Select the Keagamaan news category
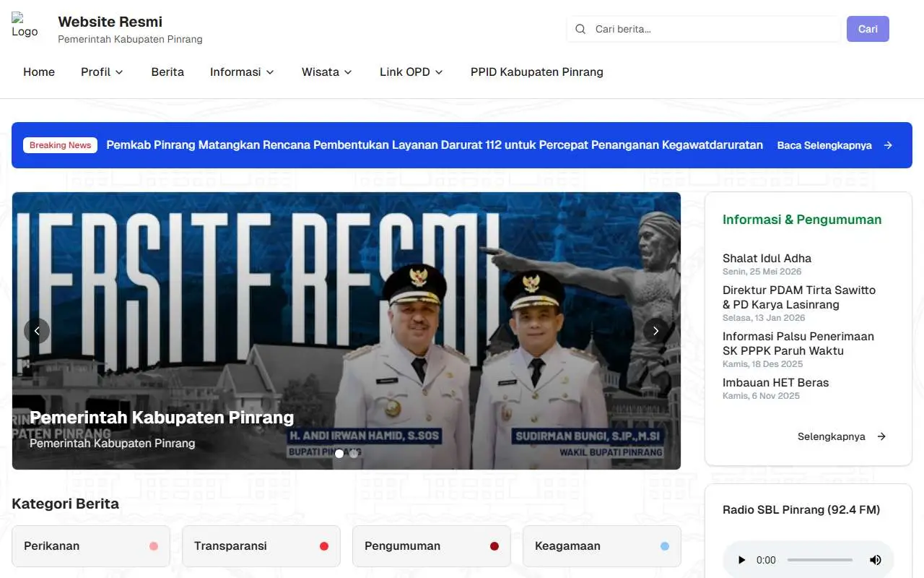This screenshot has width=924, height=578. coord(602,546)
